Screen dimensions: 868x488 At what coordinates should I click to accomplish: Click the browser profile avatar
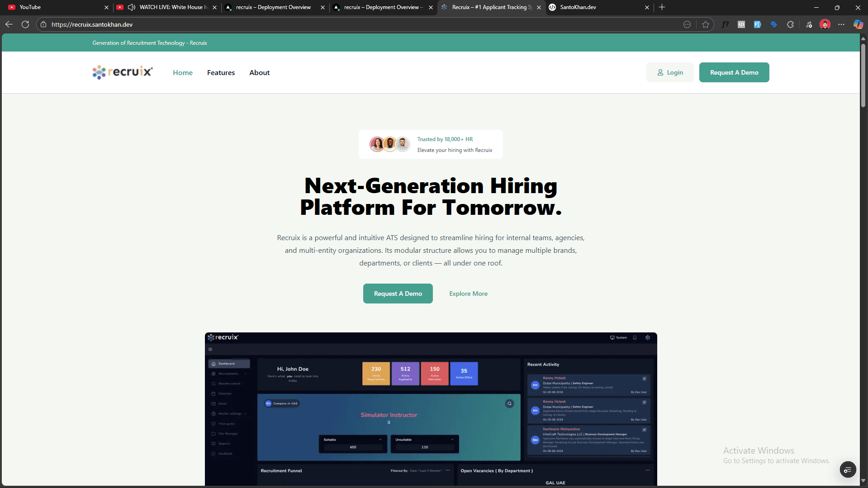coord(825,24)
